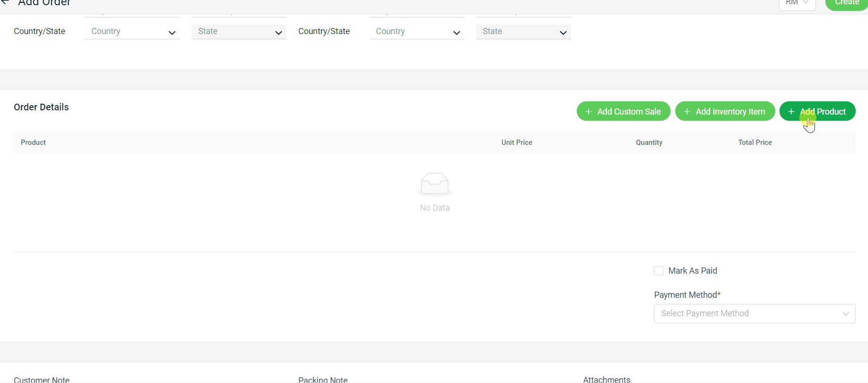Screen dimensions: 868x383
Task: Click the plus icon on Add Custom Sale
Action: tap(589, 112)
